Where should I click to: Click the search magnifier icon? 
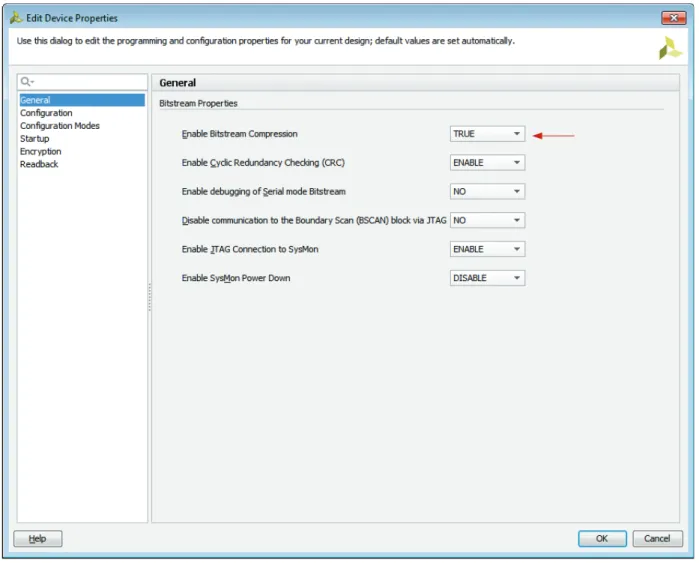(x=27, y=82)
